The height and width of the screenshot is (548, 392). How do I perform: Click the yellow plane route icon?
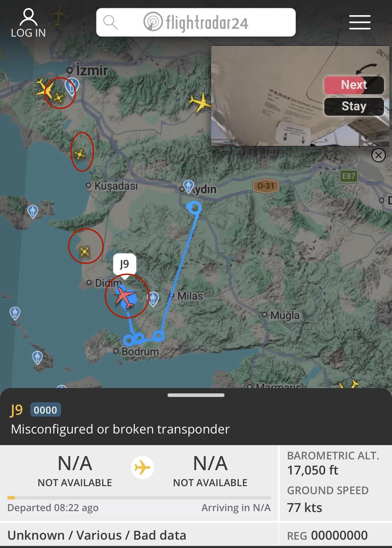pyautogui.click(x=143, y=467)
